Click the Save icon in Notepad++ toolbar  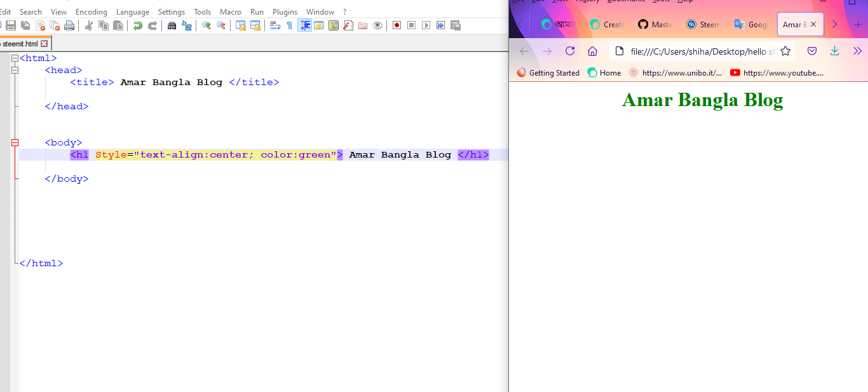pos(11,25)
